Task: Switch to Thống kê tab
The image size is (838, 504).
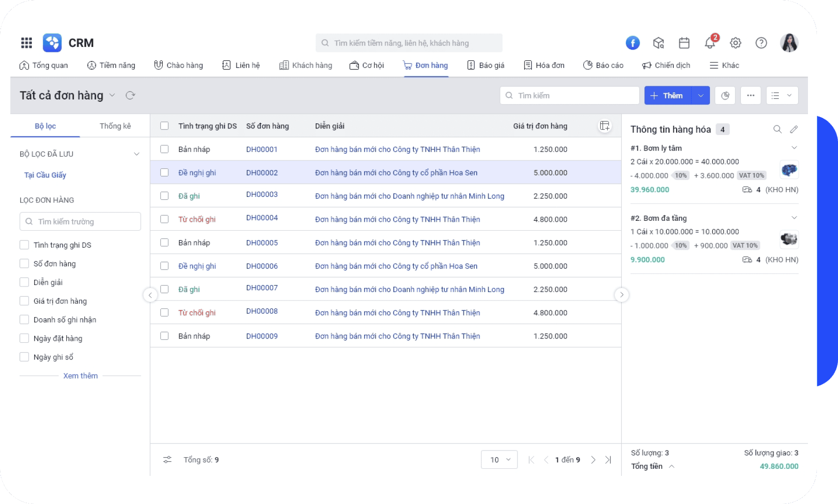Action: point(115,126)
